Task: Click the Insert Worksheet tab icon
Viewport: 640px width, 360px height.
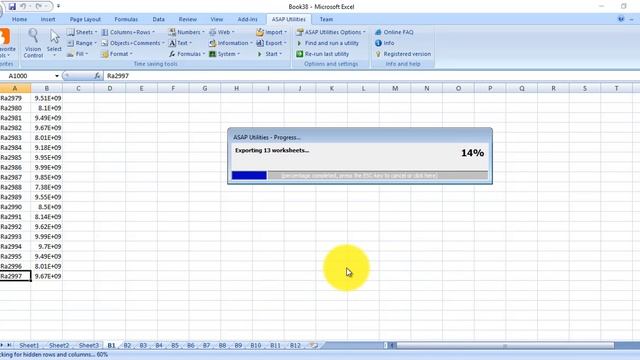Action: [313, 345]
